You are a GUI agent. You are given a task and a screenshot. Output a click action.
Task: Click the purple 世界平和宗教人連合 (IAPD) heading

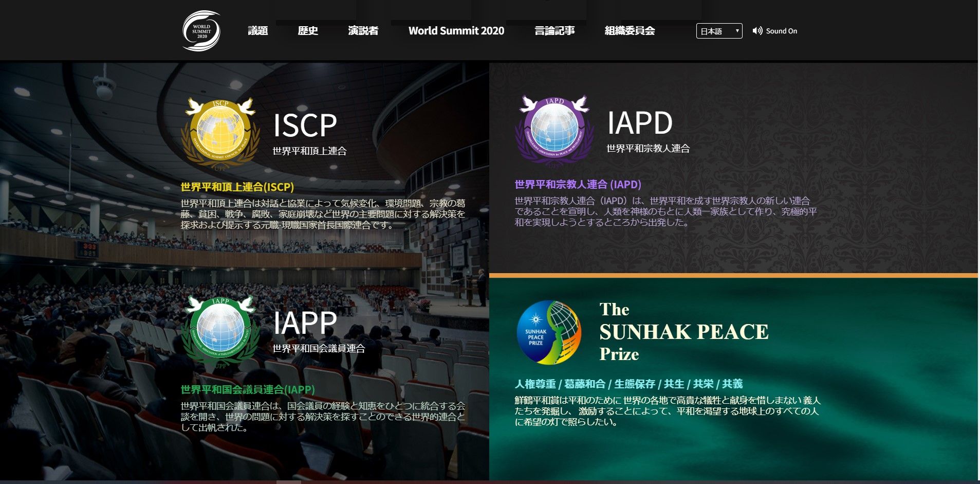578,184
